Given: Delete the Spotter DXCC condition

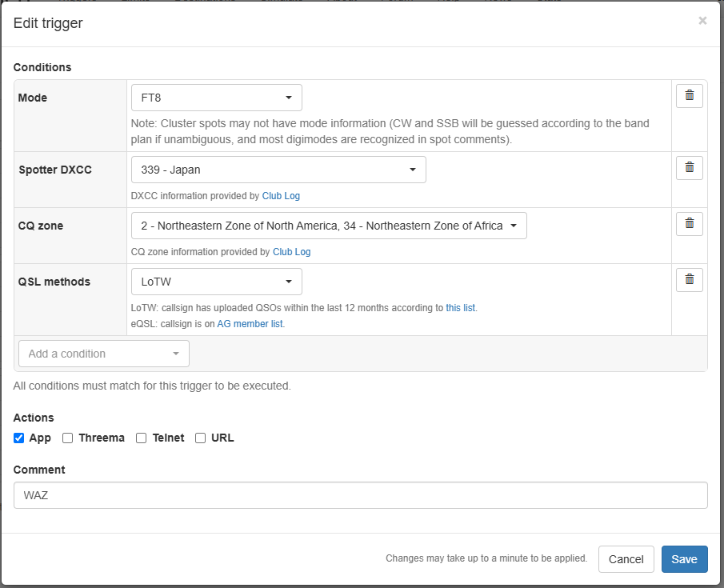Looking at the screenshot, I should click(689, 168).
